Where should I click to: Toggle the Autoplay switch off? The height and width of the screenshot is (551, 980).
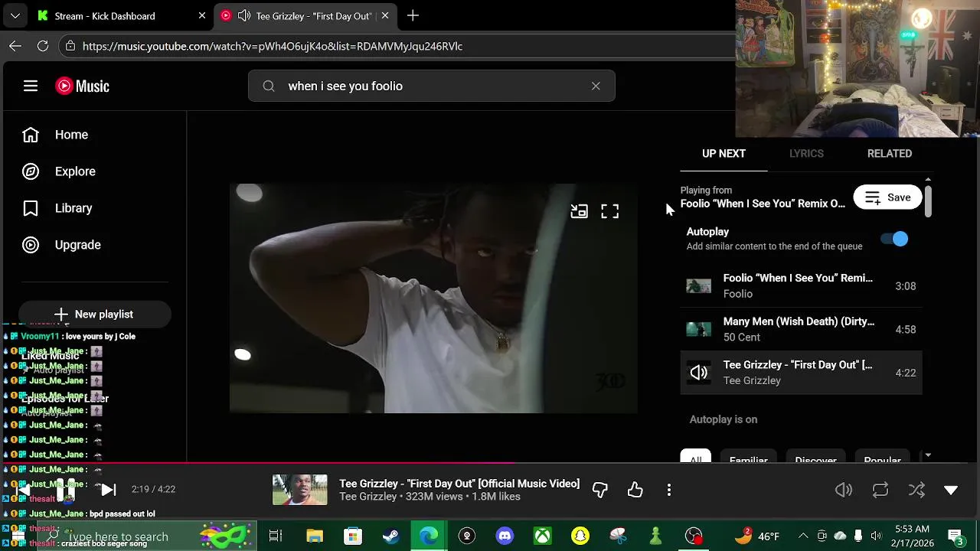pyautogui.click(x=894, y=239)
